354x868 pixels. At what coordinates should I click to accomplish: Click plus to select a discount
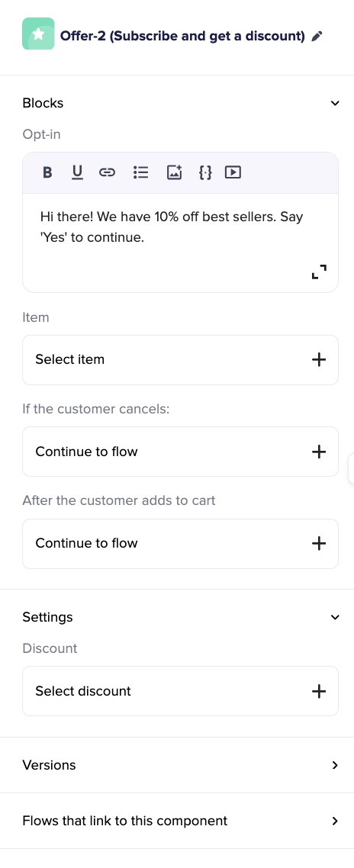pyautogui.click(x=319, y=691)
